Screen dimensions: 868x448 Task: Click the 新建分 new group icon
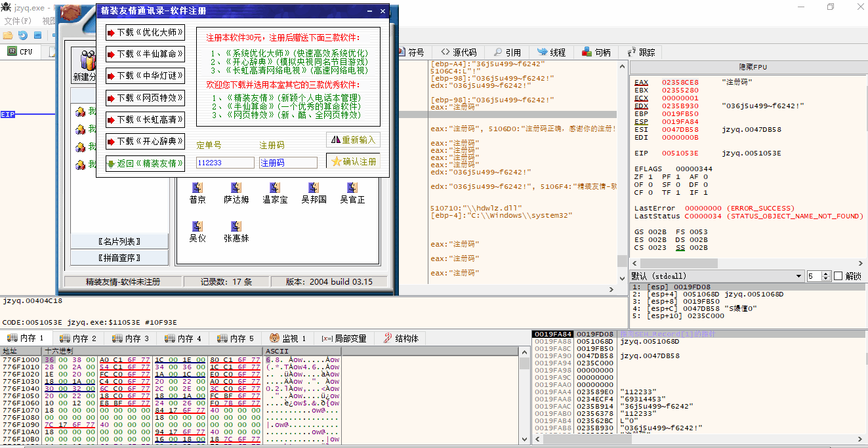coord(85,66)
